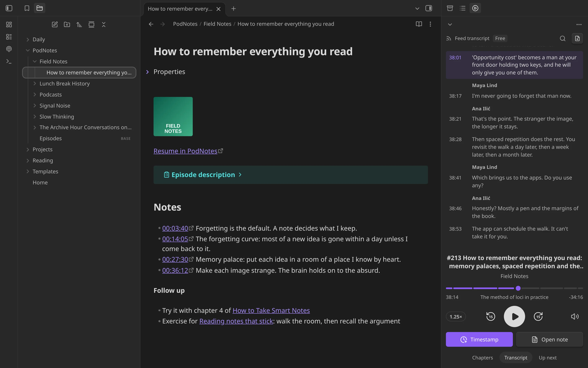
Task: Open the archive icon in right sidebar
Action: pyautogui.click(x=450, y=8)
